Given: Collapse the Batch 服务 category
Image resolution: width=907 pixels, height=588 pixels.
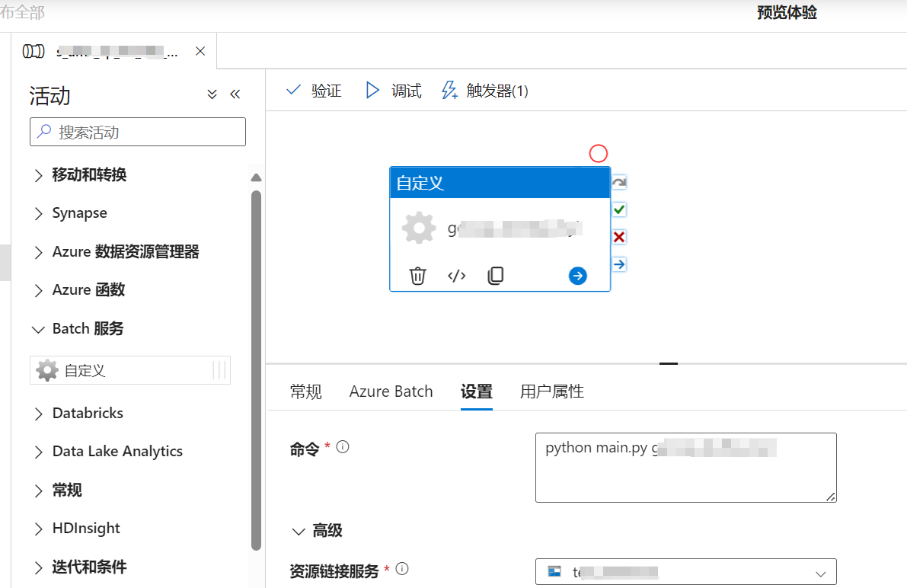Looking at the screenshot, I should 38,329.
